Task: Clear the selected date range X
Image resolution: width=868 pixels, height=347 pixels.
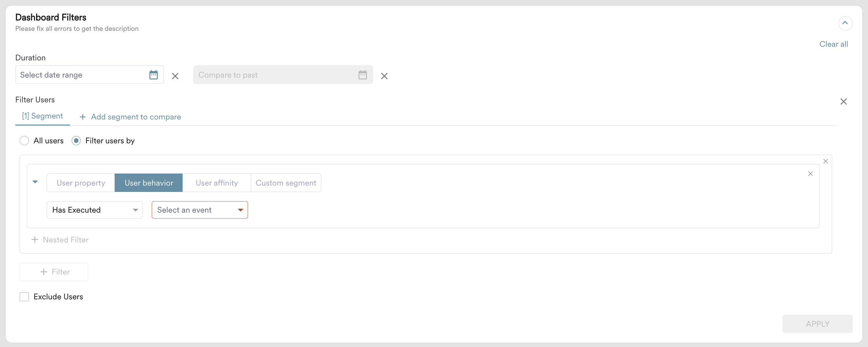Action: (175, 76)
